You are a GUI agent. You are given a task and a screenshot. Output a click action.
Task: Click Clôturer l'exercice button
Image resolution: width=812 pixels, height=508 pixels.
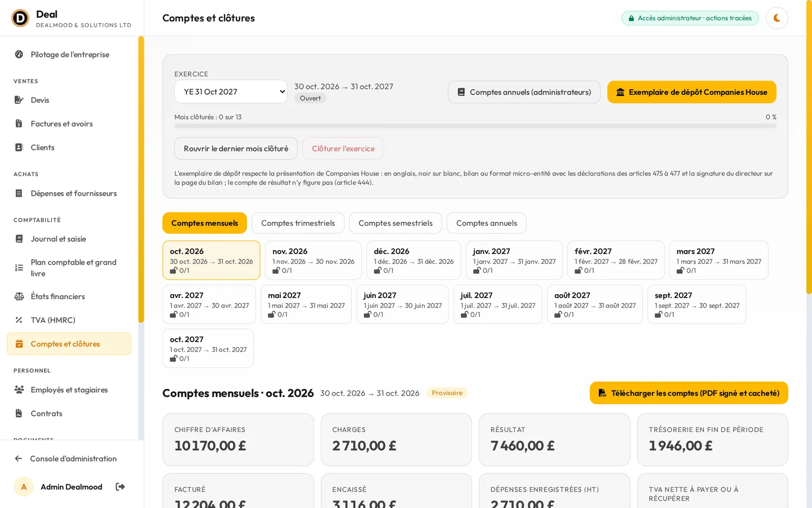click(343, 148)
